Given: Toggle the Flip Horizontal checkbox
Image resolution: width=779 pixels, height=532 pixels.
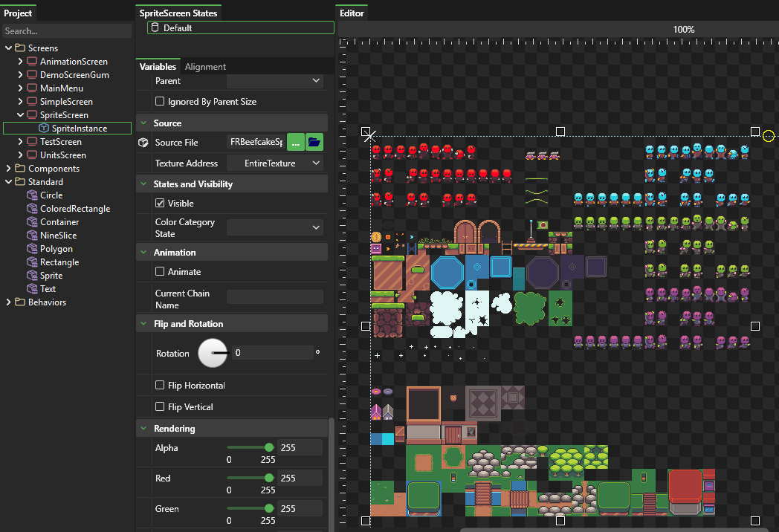Looking at the screenshot, I should [160, 386].
